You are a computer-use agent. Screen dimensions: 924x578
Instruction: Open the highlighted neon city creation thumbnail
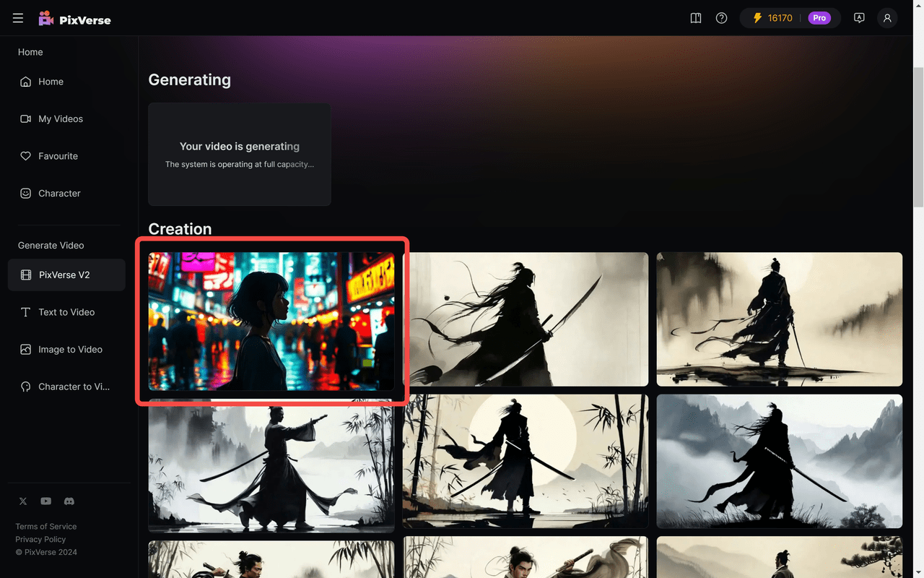(x=272, y=322)
